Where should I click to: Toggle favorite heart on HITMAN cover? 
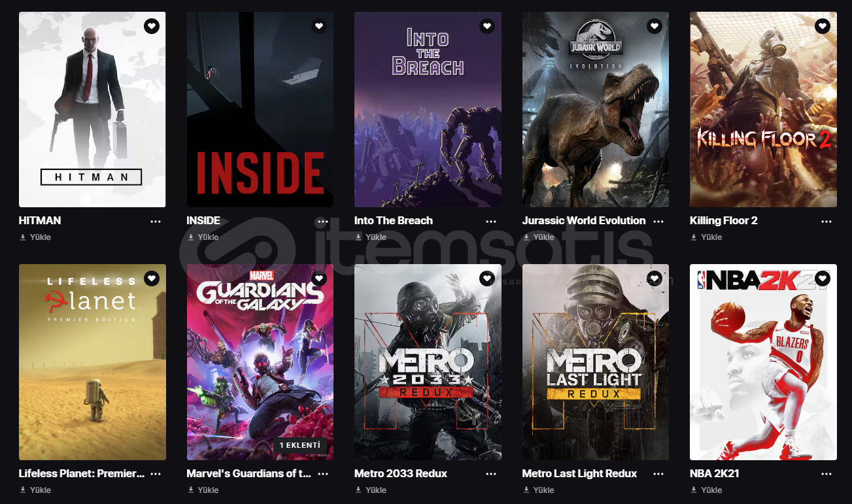tap(152, 26)
